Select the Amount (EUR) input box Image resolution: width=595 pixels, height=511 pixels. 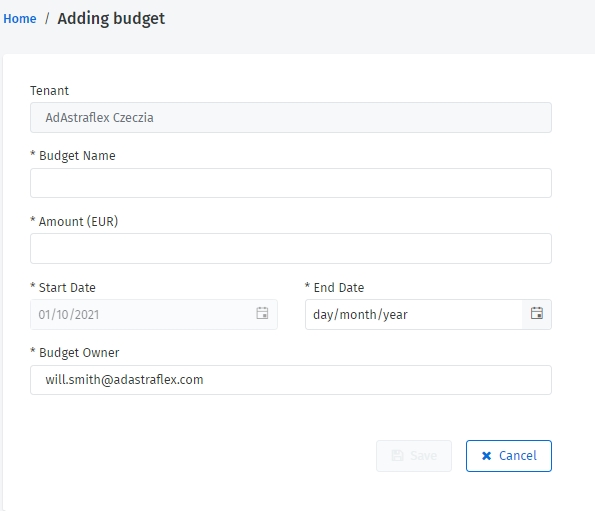pyautogui.click(x=291, y=248)
